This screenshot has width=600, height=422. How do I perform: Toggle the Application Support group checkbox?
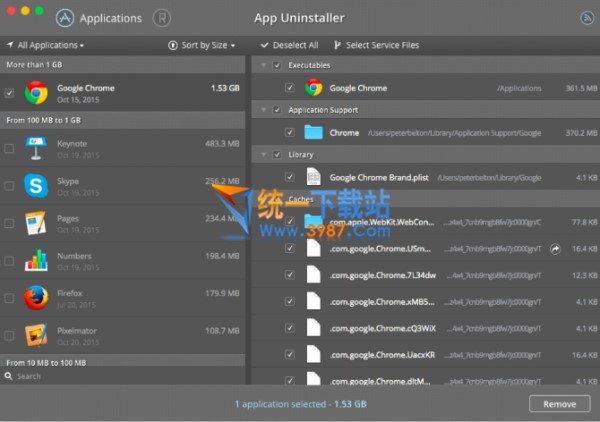click(277, 110)
